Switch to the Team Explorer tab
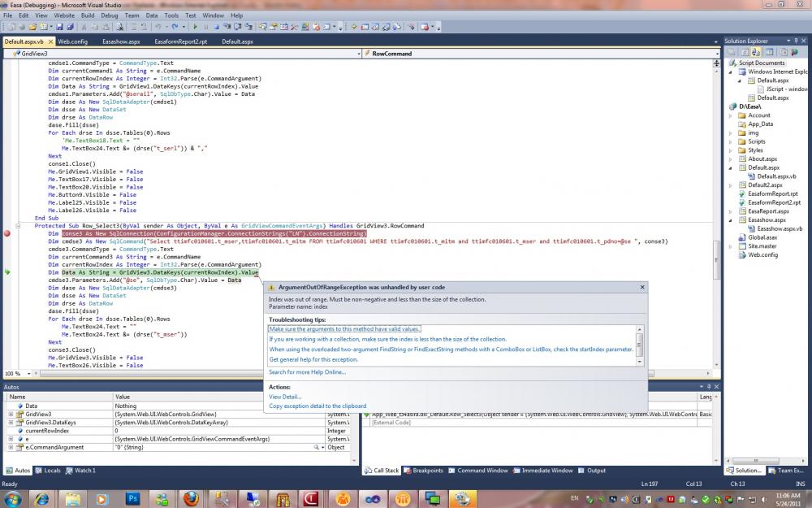The image size is (812, 508). 787,471
